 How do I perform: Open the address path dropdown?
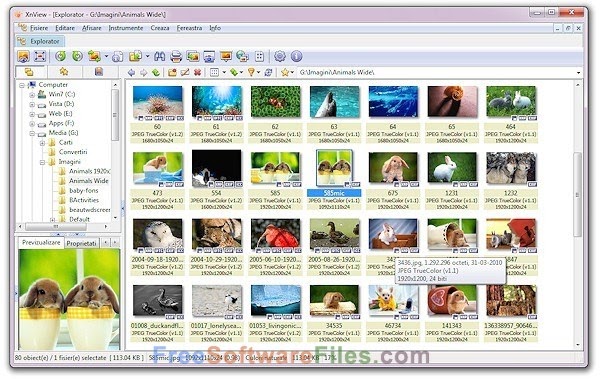(579, 73)
